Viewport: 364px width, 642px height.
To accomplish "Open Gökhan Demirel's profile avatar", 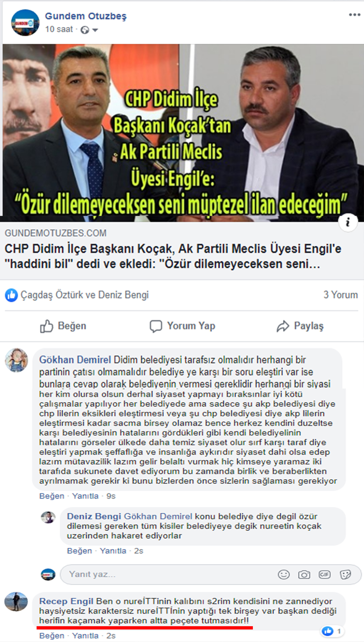I will point(17,360).
